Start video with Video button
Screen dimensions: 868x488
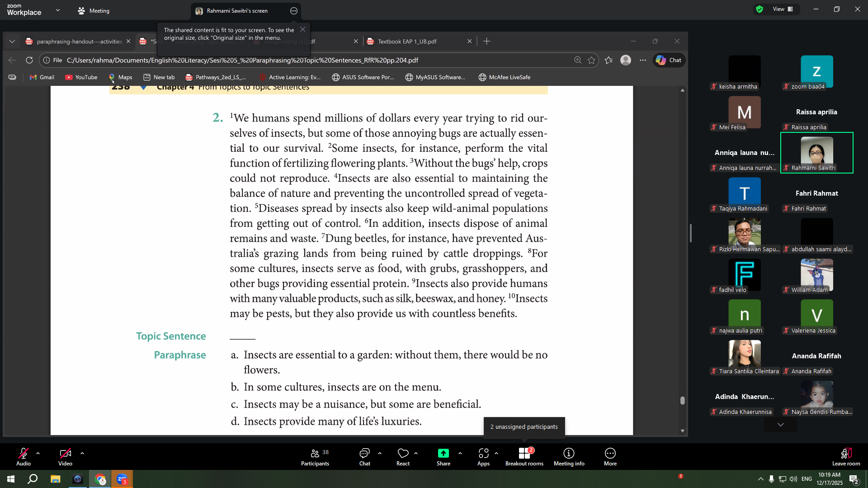click(65, 456)
